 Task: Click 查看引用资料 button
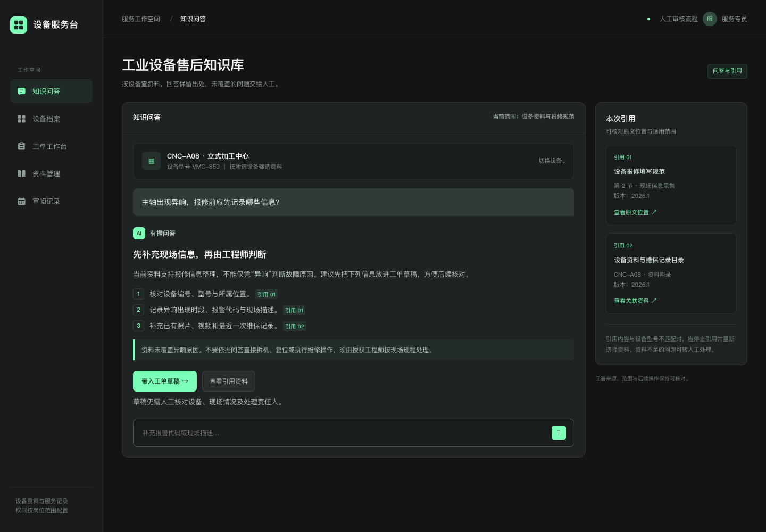pyautogui.click(x=229, y=381)
